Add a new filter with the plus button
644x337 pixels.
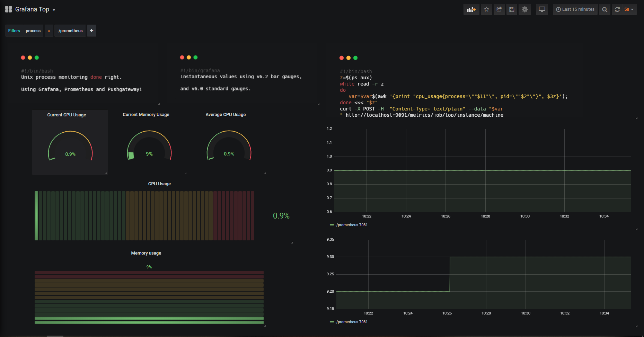(91, 30)
